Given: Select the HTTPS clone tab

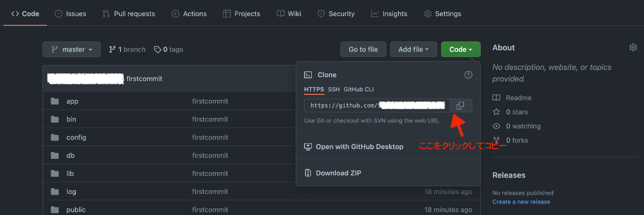Looking at the screenshot, I should 314,89.
